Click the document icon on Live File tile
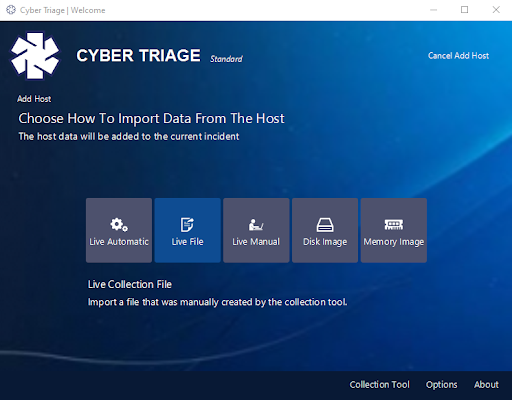The width and height of the screenshot is (512, 400). click(x=187, y=225)
